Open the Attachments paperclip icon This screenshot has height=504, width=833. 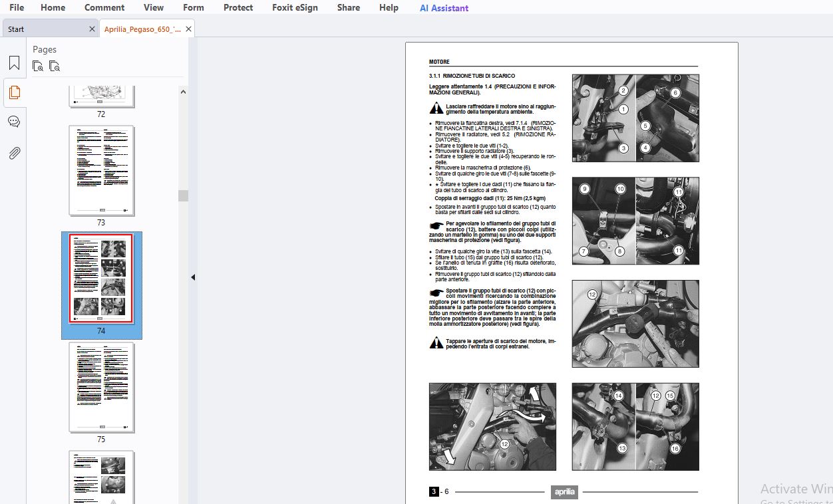(14, 153)
